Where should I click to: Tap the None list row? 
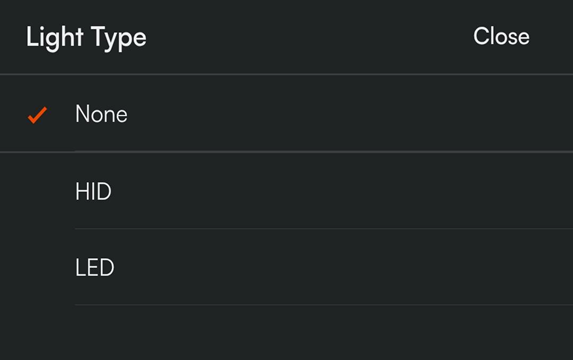[x=286, y=113]
